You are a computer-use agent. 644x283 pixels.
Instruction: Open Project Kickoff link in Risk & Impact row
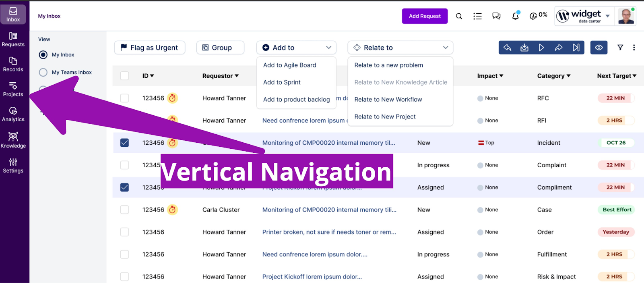click(x=312, y=277)
